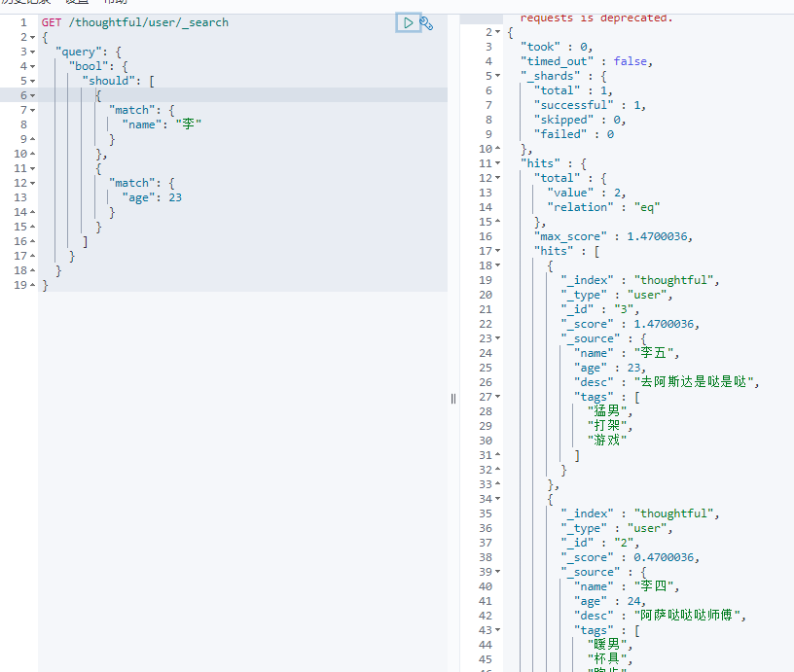Open the wrench options menu for the request
This screenshot has height=672, width=794.
[x=426, y=23]
